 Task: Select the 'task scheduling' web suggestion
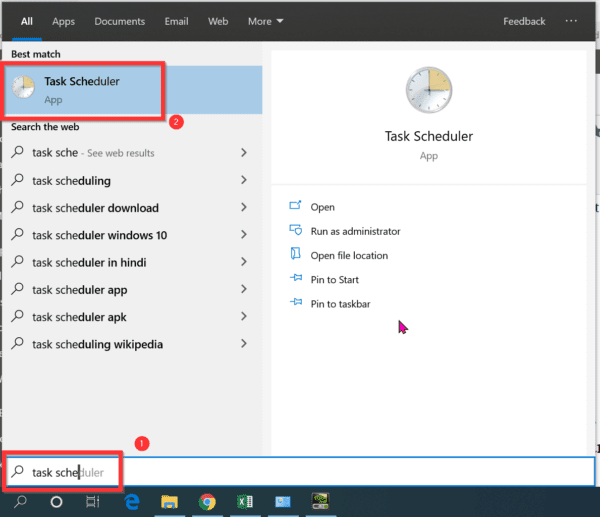(132, 180)
